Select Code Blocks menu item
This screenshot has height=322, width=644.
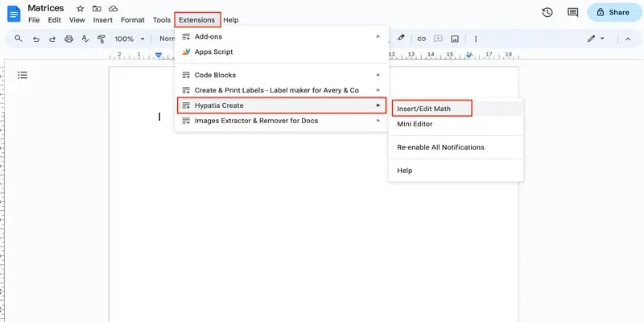[x=282, y=75]
